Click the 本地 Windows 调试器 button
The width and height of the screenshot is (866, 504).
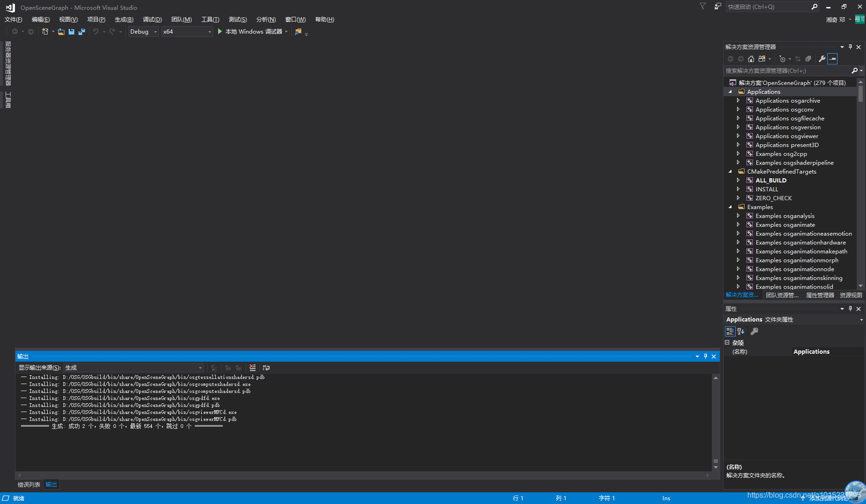pyautogui.click(x=253, y=32)
